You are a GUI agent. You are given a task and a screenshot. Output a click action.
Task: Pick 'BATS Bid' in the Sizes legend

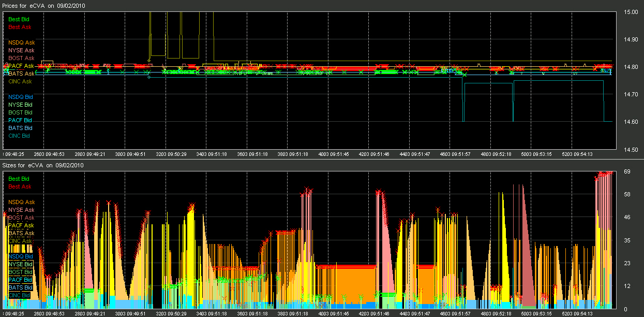coord(21,287)
